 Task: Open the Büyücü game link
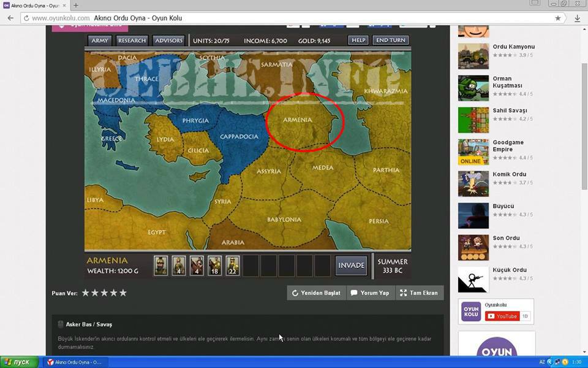click(x=503, y=206)
